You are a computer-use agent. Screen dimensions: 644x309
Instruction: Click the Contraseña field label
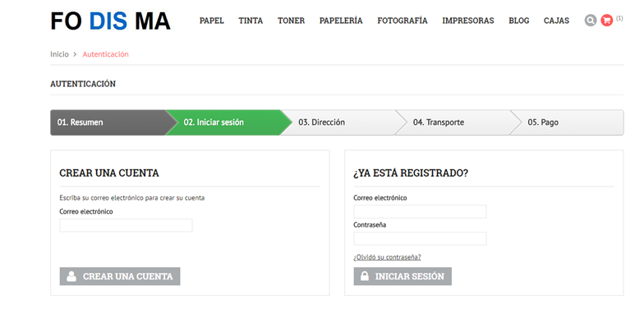tap(370, 225)
